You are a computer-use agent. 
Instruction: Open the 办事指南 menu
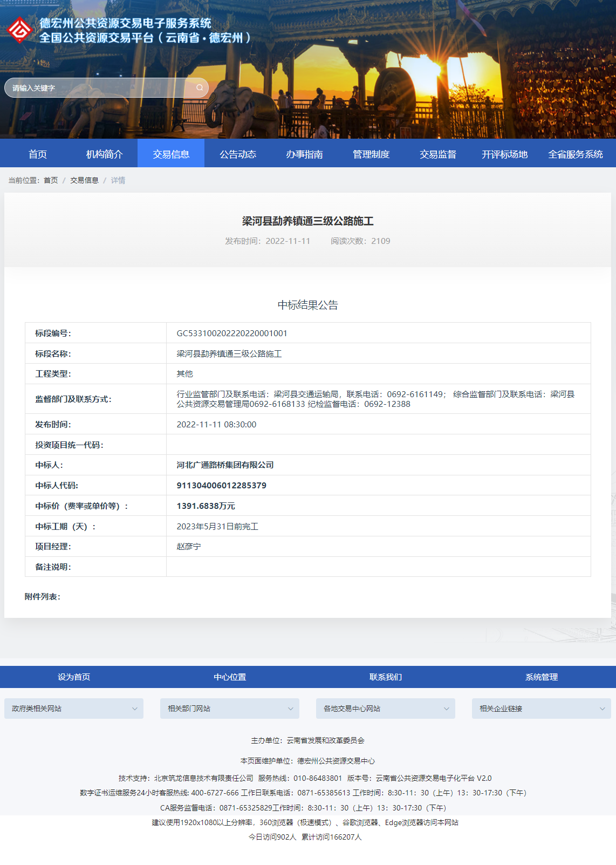(304, 154)
